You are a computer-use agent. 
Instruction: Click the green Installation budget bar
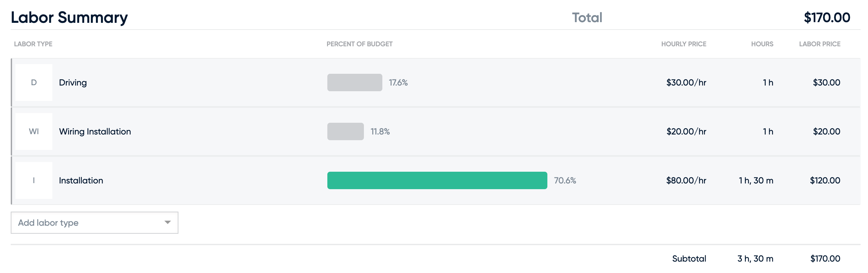click(x=437, y=180)
